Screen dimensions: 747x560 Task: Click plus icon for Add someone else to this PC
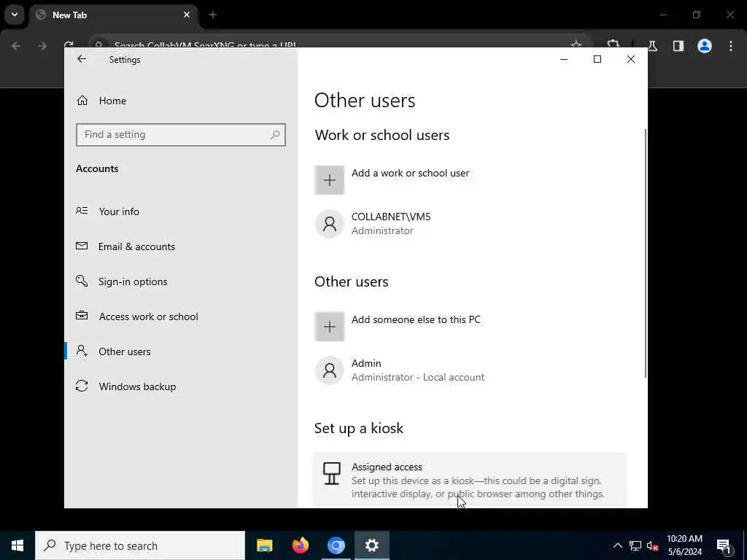pyautogui.click(x=329, y=327)
